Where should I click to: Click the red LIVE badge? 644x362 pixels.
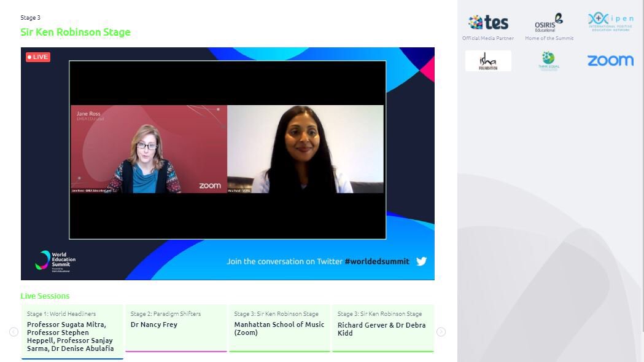pyautogui.click(x=38, y=57)
